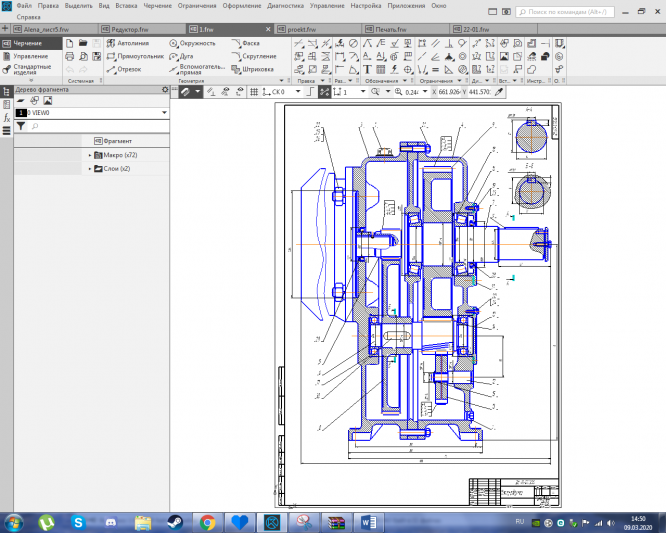Open the fragment tree settings gear
The width and height of the screenshot is (666, 533).
(166, 90)
